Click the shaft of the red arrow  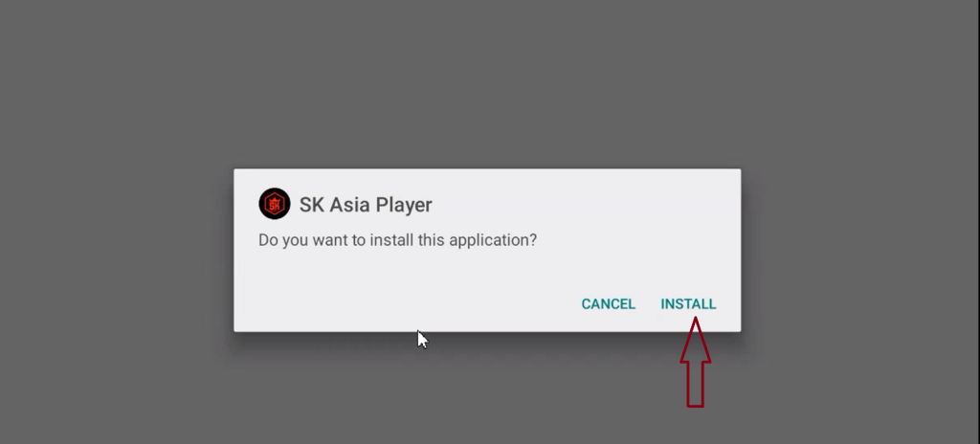click(x=696, y=385)
